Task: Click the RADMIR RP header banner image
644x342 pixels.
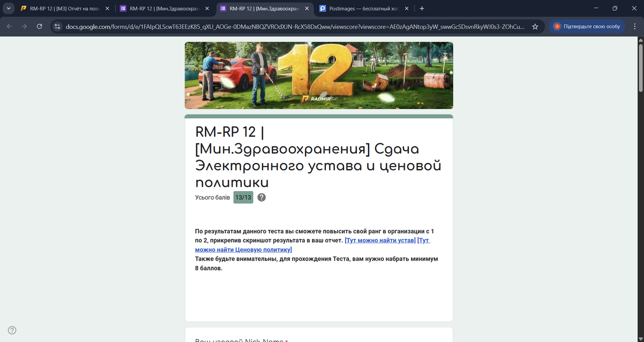Action: (x=319, y=75)
